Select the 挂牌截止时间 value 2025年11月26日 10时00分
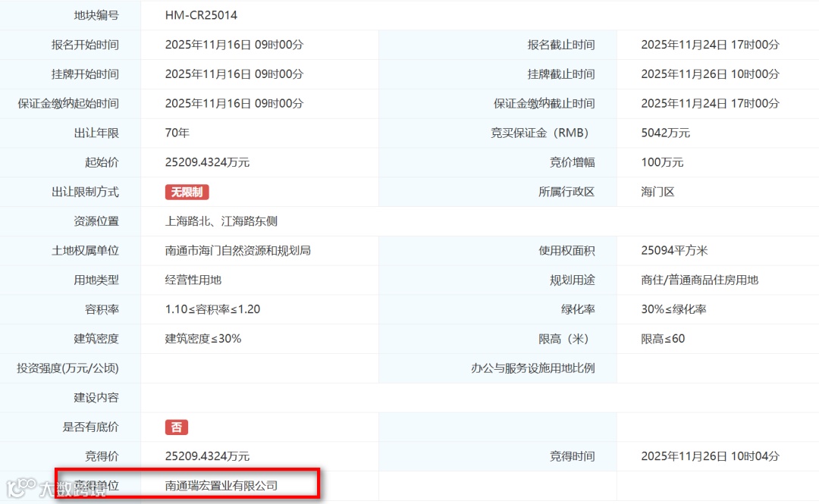 711,74
